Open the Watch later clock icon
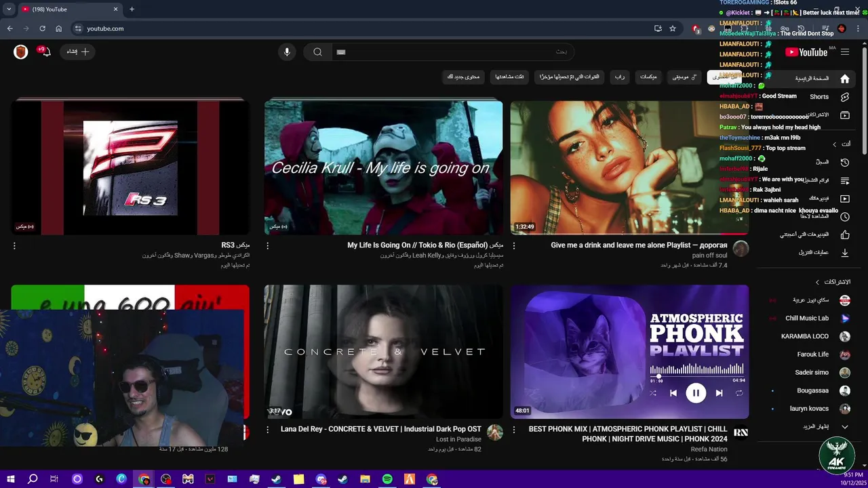The height and width of the screenshot is (488, 868). pyautogui.click(x=844, y=217)
